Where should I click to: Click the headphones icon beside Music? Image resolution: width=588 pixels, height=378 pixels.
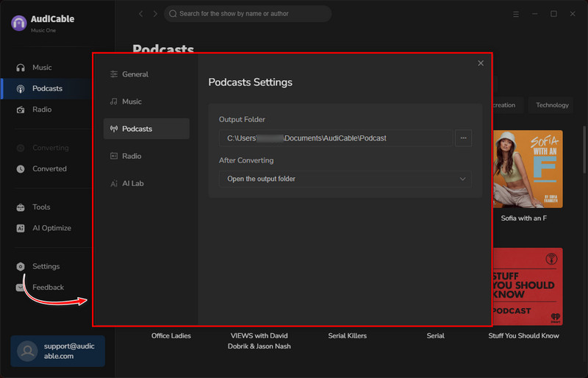(21, 68)
